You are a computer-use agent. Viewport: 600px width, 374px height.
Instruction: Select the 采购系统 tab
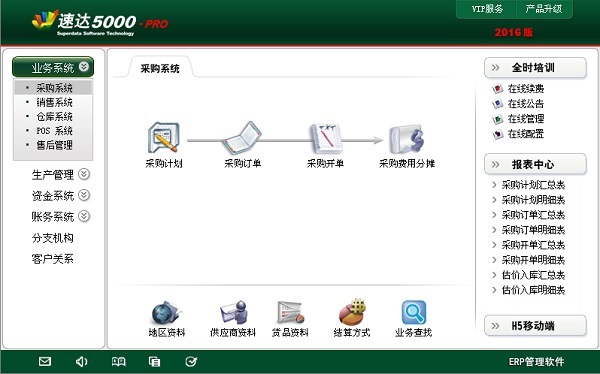[x=160, y=69]
